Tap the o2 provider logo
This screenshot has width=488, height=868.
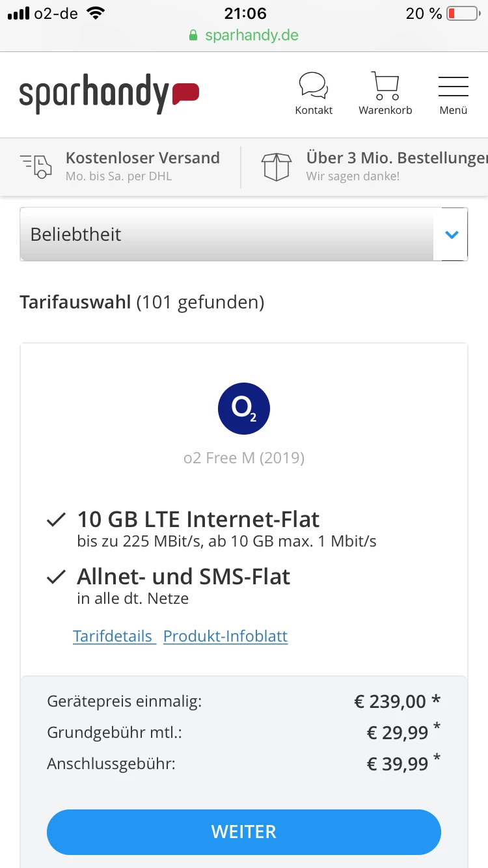244,408
